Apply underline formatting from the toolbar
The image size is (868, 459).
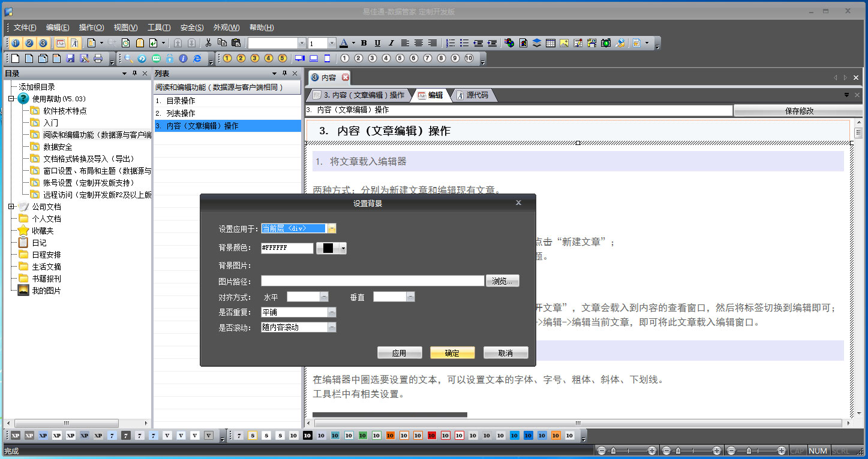377,43
